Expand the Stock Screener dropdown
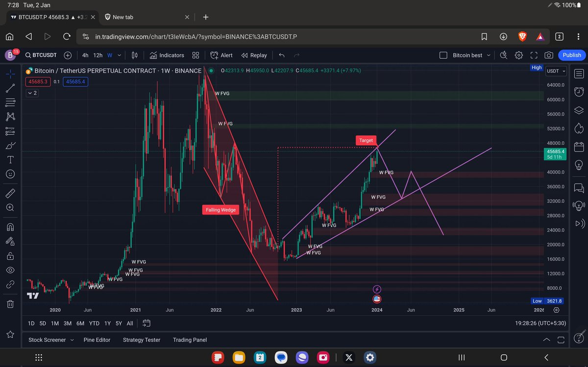 tap(72, 340)
